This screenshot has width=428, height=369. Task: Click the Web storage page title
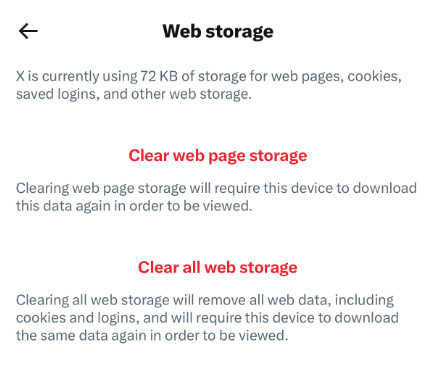coord(218,31)
